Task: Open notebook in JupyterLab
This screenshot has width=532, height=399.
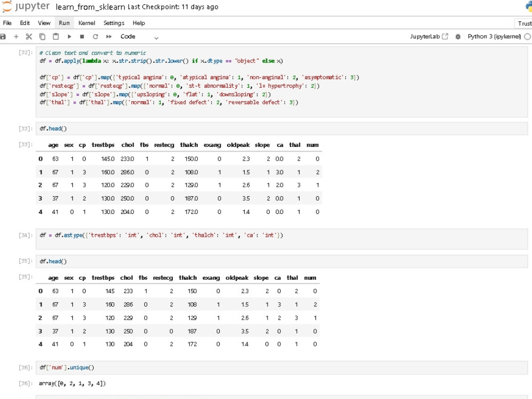Action: (x=429, y=36)
